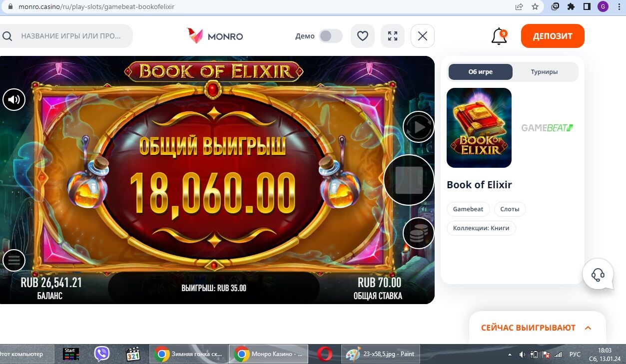Image resolution: width=626 pixels, height=364 pixels.
Task: Open Viber from the taskbar
Action: point(102,354)
